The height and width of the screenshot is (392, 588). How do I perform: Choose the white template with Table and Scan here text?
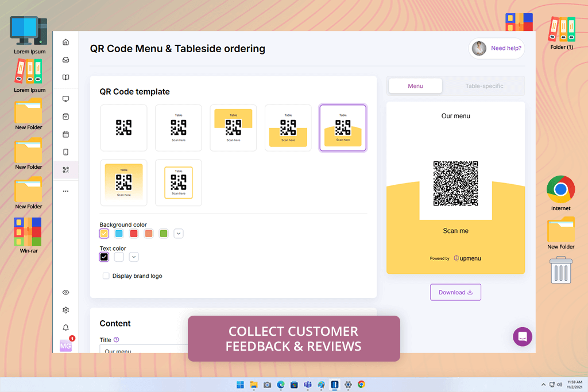[179, 128]
